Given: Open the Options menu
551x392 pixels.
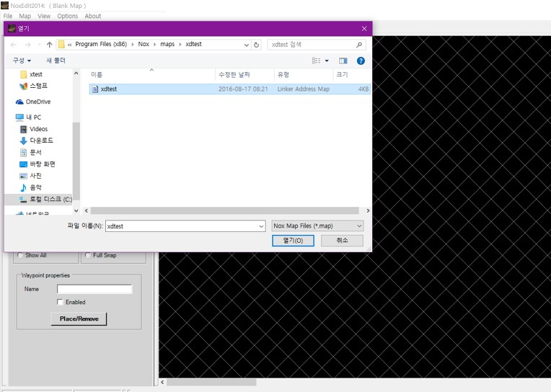Looking at the screenshot, I should (x=67, y=16).
